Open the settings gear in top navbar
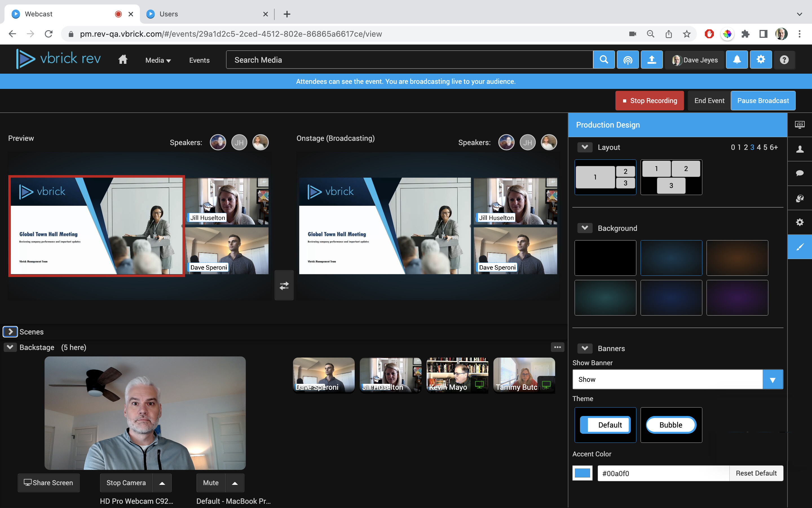 point(761,60)
